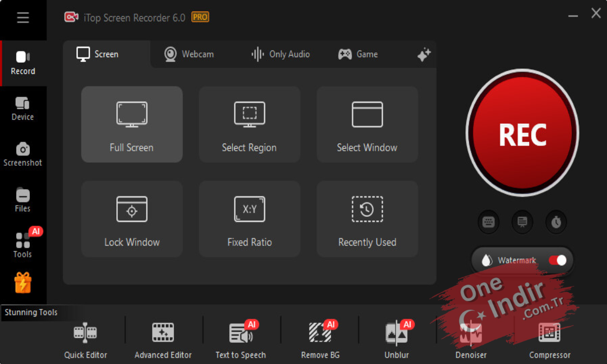Minimize the iTop Screen Recorder window
The height and width of the screenshot is (364, 607).
tap(573, 17)
